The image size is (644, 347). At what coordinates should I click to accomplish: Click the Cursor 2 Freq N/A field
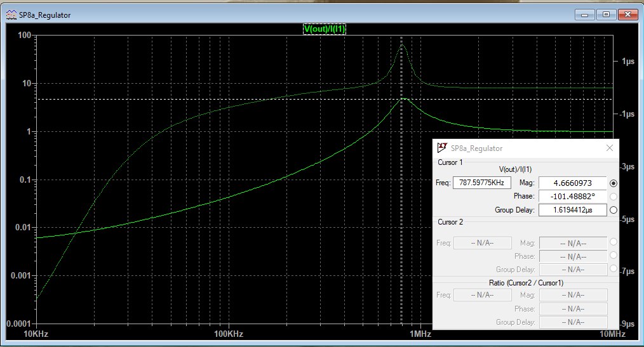[x=483, y=243]
